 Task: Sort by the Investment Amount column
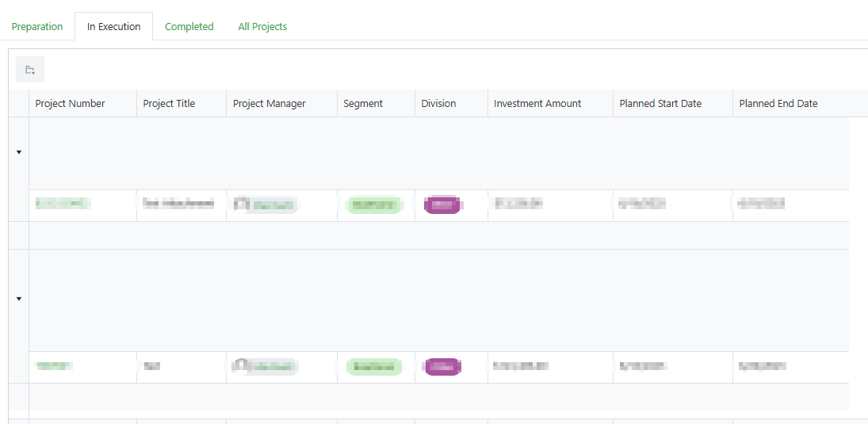pyautogui.click(x=537, y=103)
